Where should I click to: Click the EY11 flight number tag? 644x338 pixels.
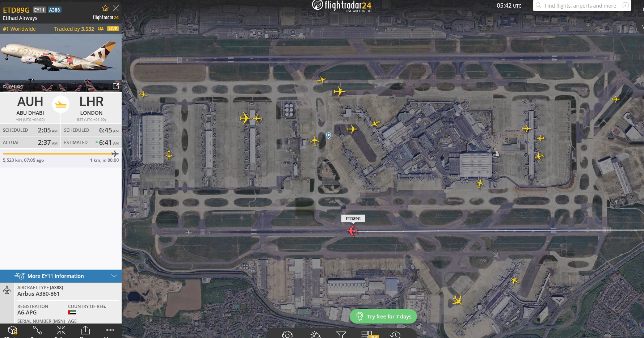[x=39, y=10]
